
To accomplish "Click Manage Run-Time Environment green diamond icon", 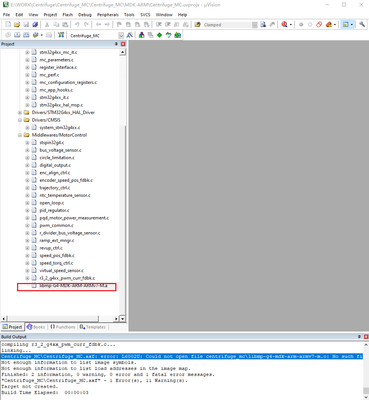I will (160, 35).
